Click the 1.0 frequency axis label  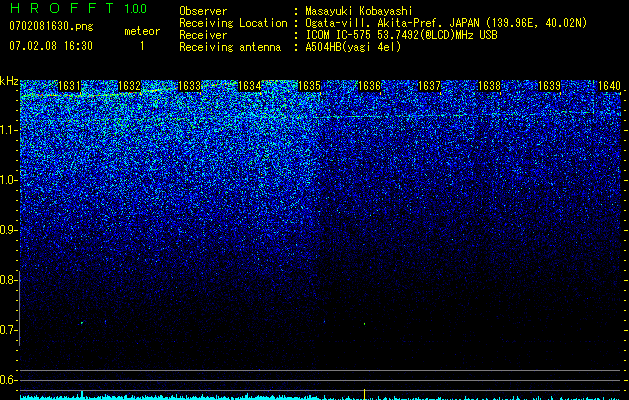8,180
